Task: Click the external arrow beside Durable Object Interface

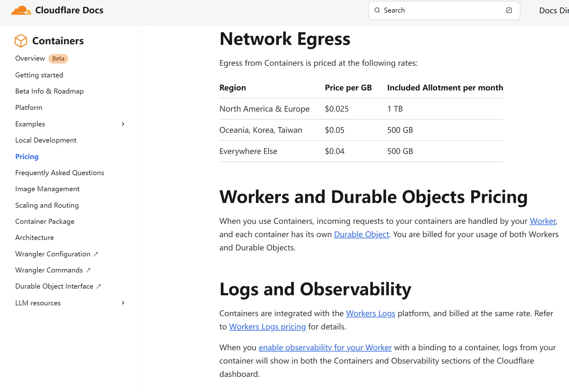Action: tap(99, 286)
